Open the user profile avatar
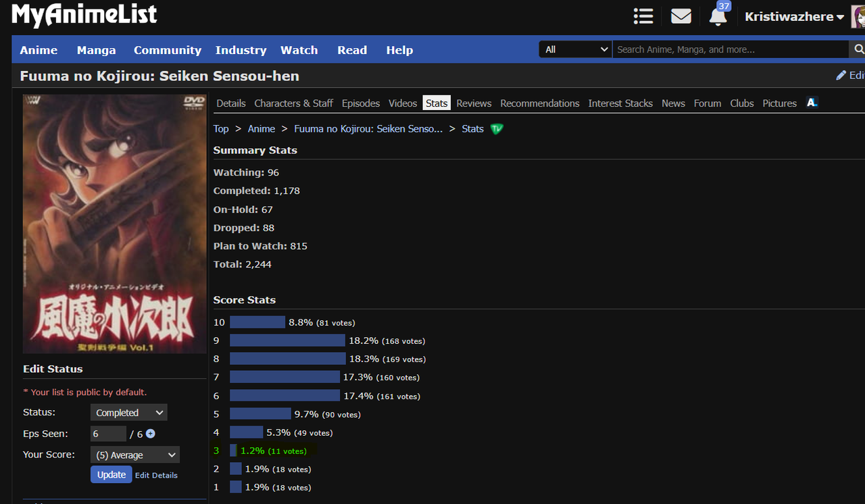Image resolution: width=865 pixels, height=504 pixels. point(857,16)
